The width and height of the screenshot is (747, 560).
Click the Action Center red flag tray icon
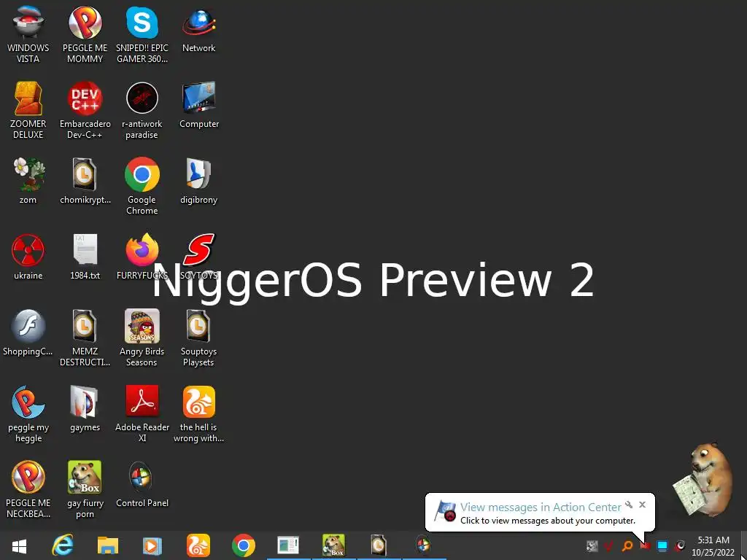(645, 545)
